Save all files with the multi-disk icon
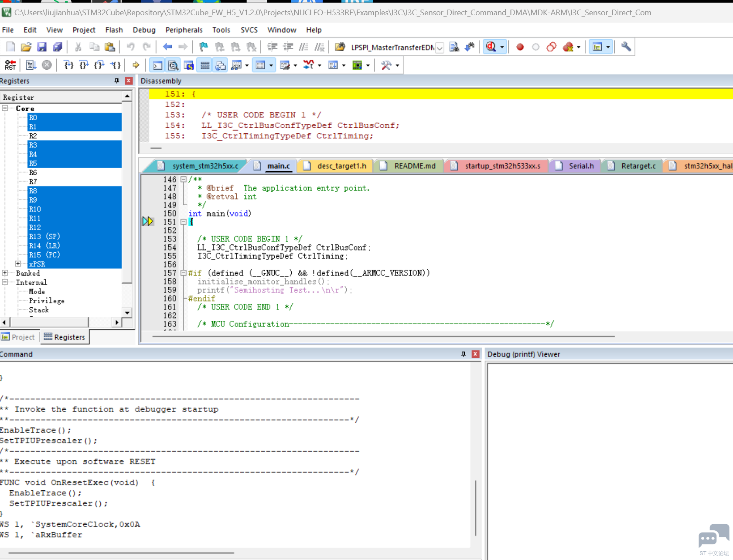Image resolution: width=733 pixels, height=560 pixels. tap(58, 47)
